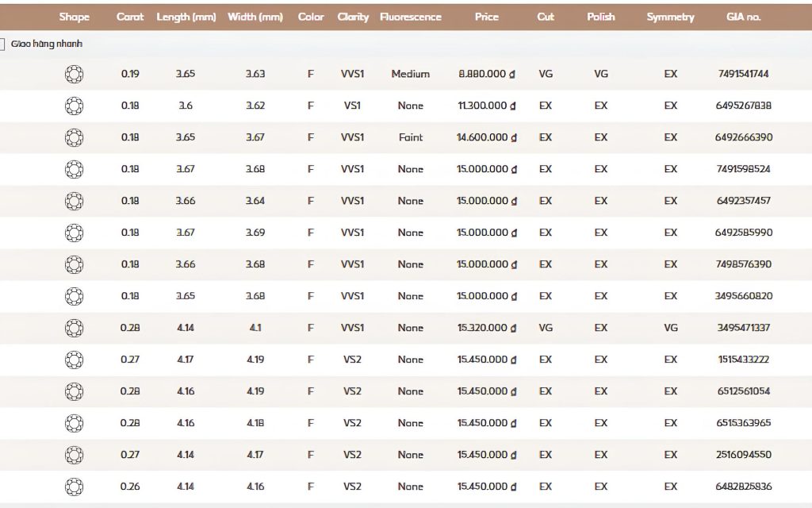Click VG polish in row GIA 7491541744
This screenshot has height=508, width=812.
(x=601, y=74)
